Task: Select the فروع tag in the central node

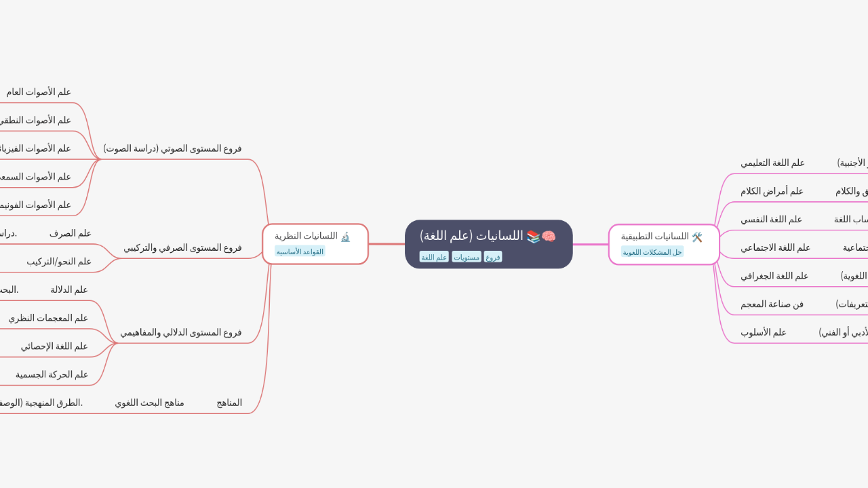Action: (493, 257)
